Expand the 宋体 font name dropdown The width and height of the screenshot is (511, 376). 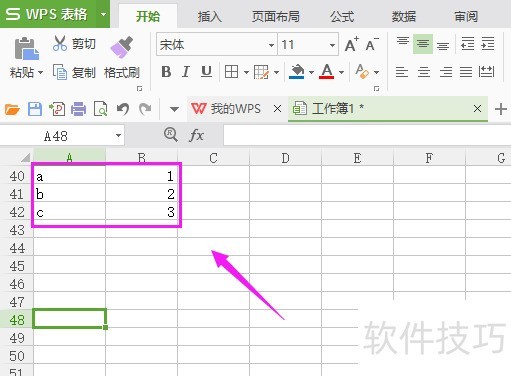point(271,45)
